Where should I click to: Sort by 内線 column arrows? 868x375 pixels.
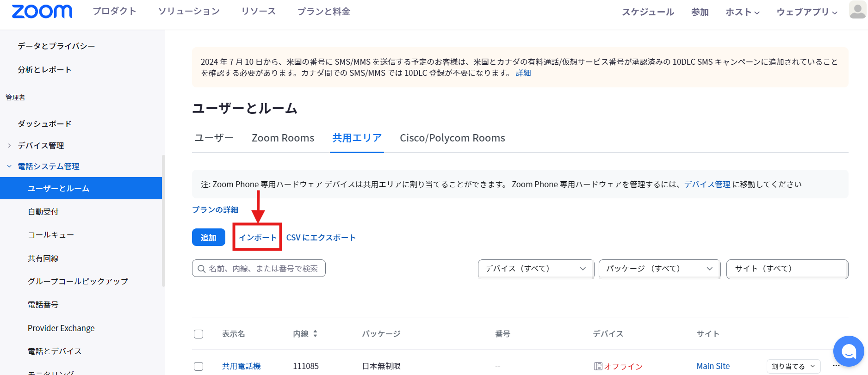click(x=315, y=333)
